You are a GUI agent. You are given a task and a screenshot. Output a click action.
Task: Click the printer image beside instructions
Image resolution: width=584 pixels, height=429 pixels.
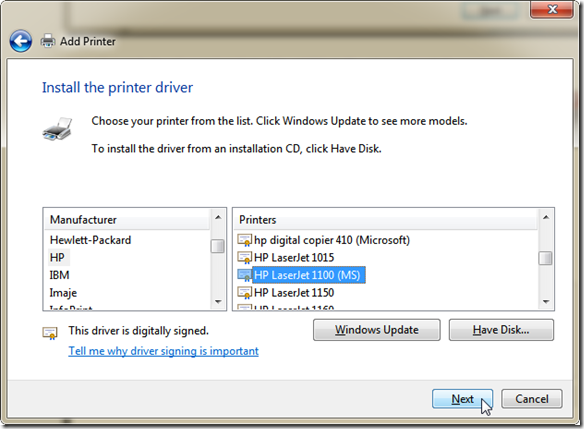(x=57, y=129)
